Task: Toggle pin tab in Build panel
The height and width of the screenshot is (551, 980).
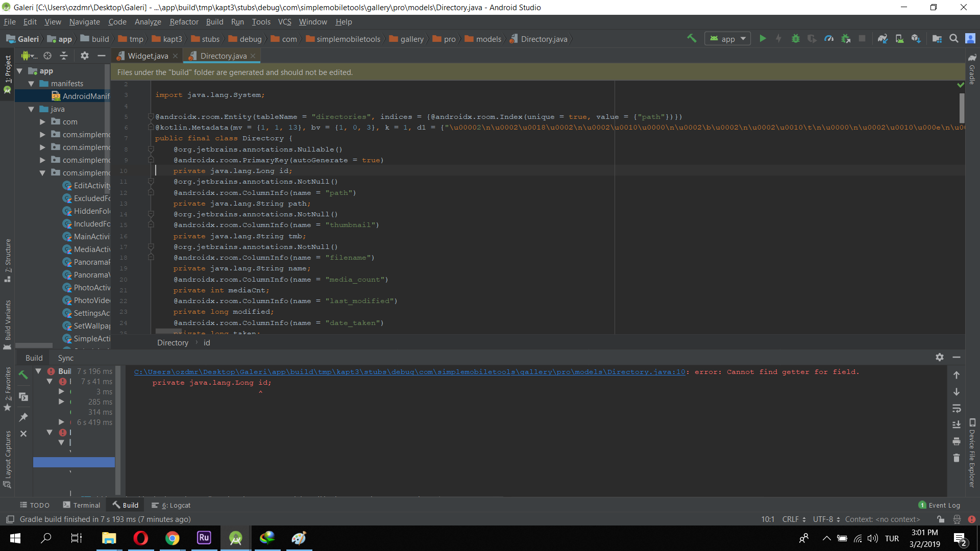Action: (23, 417)
